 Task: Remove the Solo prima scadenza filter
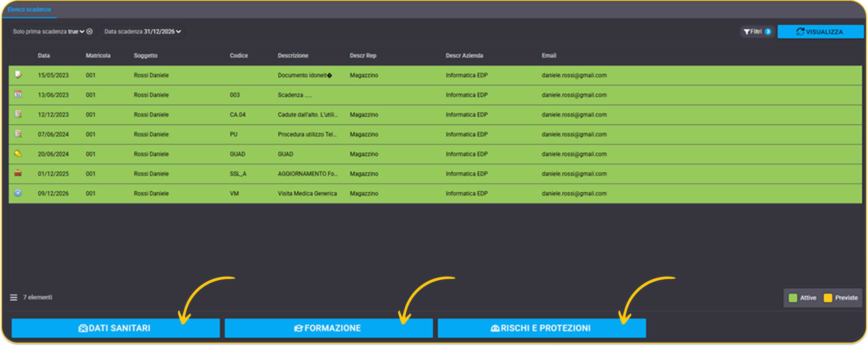pos(90,32)
